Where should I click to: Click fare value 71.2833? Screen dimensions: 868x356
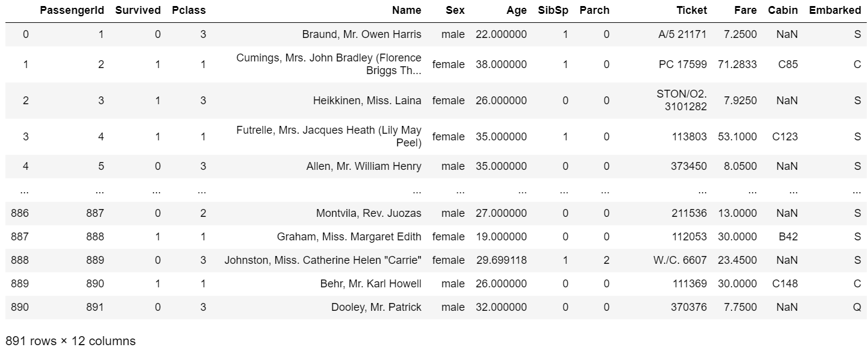(737, 64)
